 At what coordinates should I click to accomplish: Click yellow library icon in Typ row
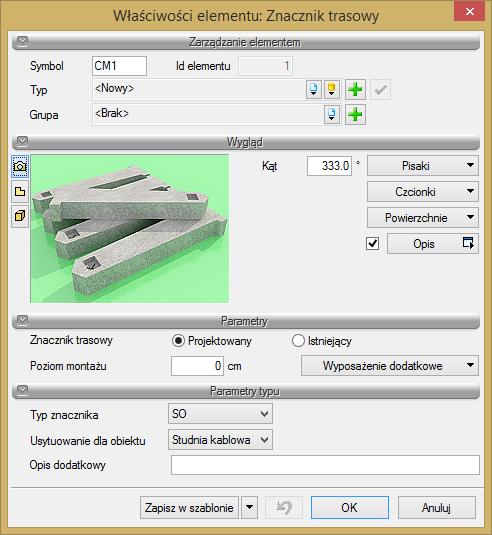[x=331, y=90]
